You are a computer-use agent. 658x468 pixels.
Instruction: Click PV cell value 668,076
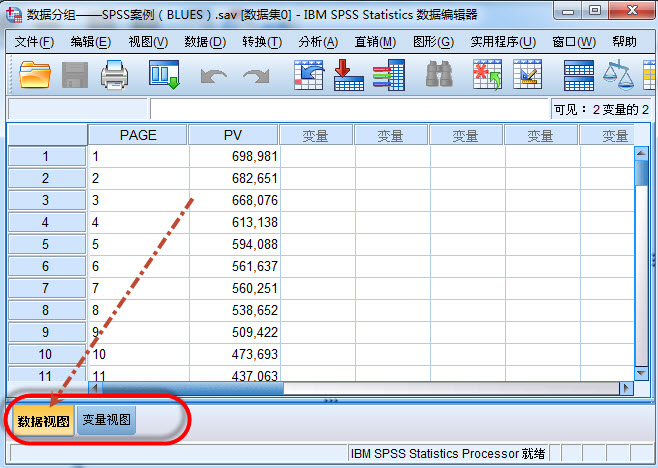235,200
